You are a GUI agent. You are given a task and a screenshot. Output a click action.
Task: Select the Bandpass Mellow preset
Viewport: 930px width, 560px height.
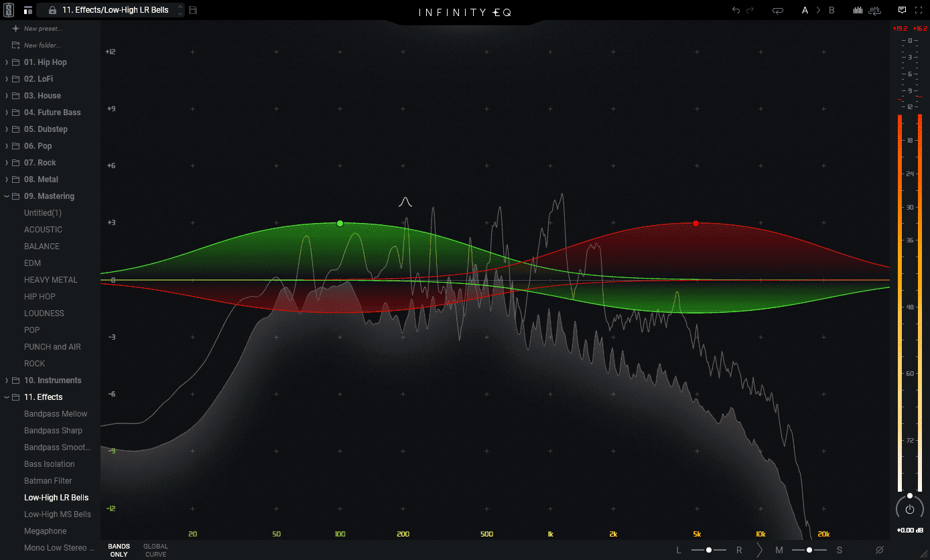tap(56, 414)
